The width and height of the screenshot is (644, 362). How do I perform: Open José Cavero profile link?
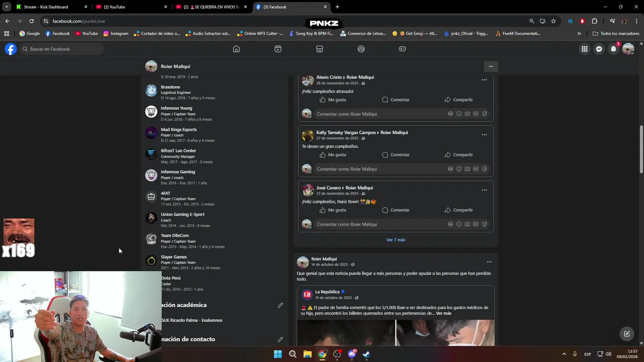coord(328,188)
